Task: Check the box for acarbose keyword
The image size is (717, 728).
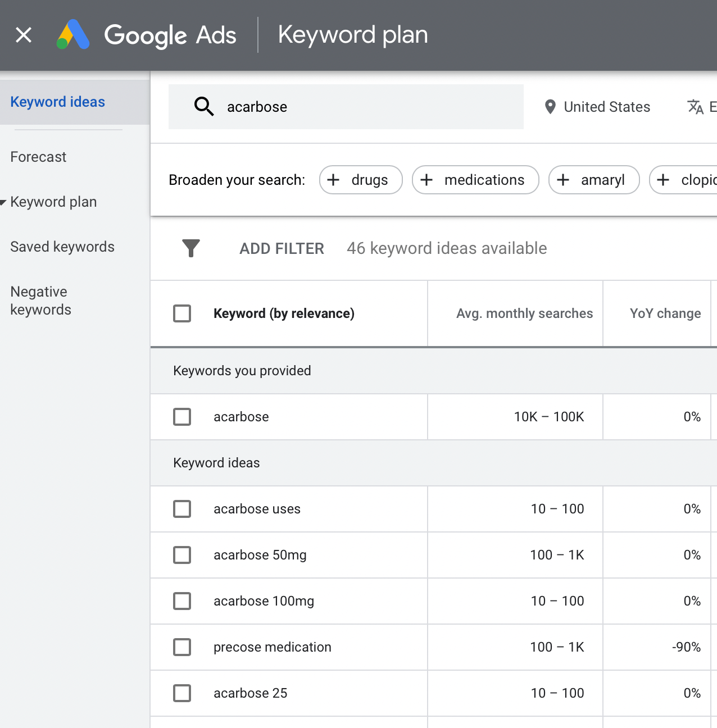Action: 182,417
